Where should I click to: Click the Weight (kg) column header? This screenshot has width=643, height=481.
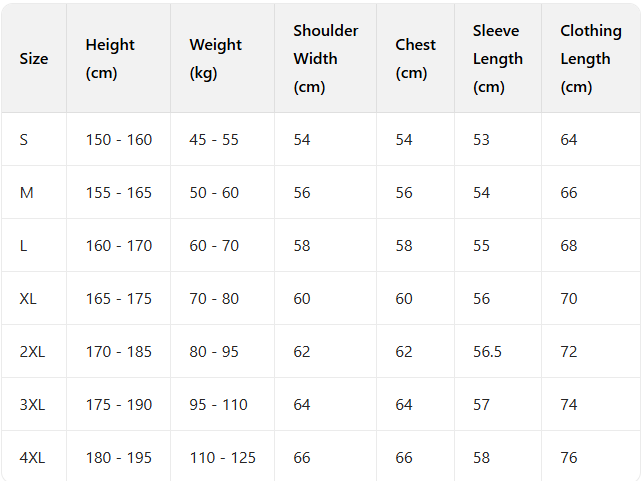coord(215,59)
